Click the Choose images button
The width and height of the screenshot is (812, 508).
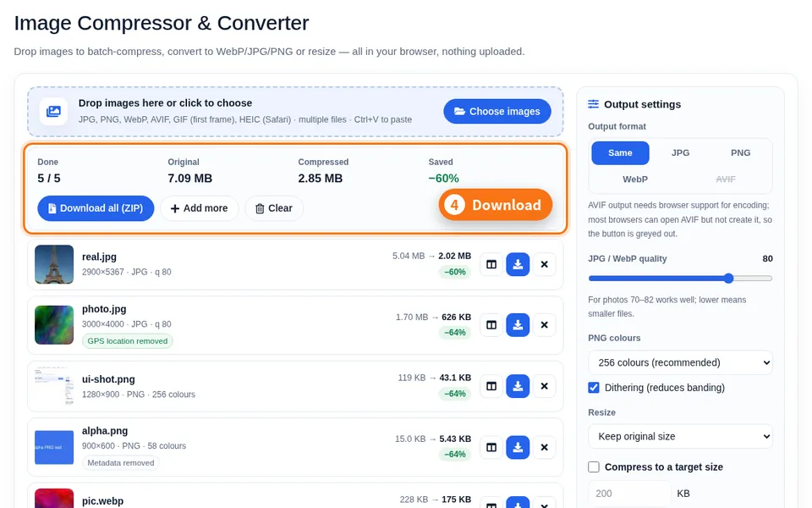(x=497, y=112)
